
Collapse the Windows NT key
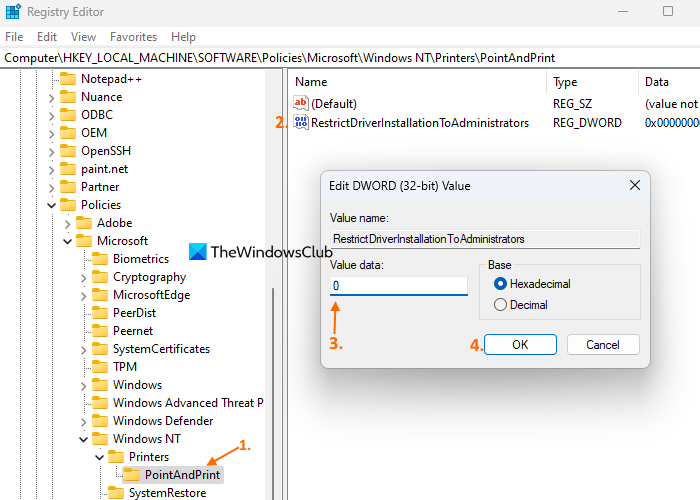tap(83, 439)
